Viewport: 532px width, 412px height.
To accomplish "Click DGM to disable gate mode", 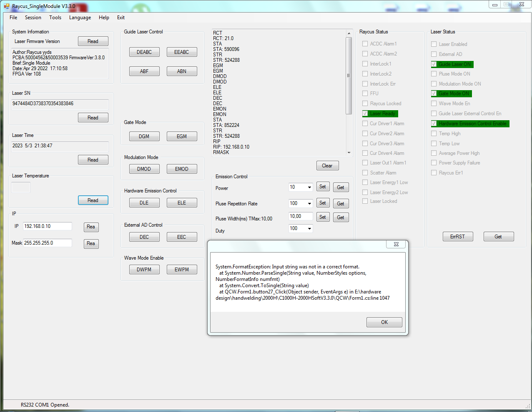I will (x=144, y=136).
